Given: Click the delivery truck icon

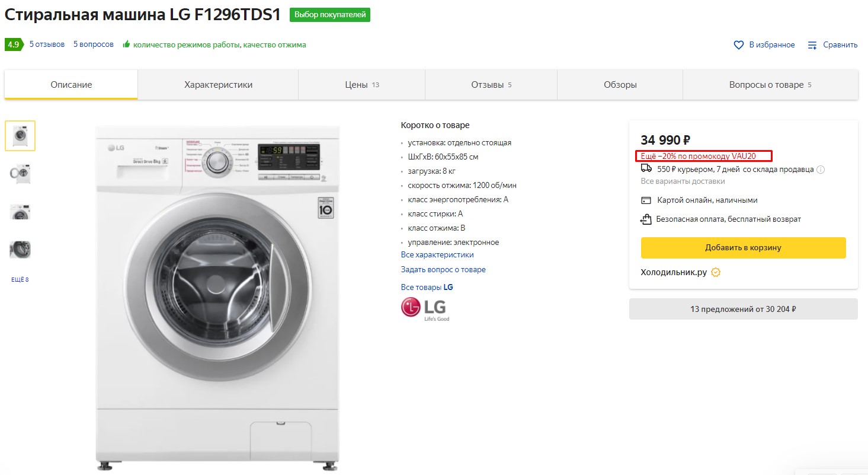Looking at the screenshot, I should [646, 168].
